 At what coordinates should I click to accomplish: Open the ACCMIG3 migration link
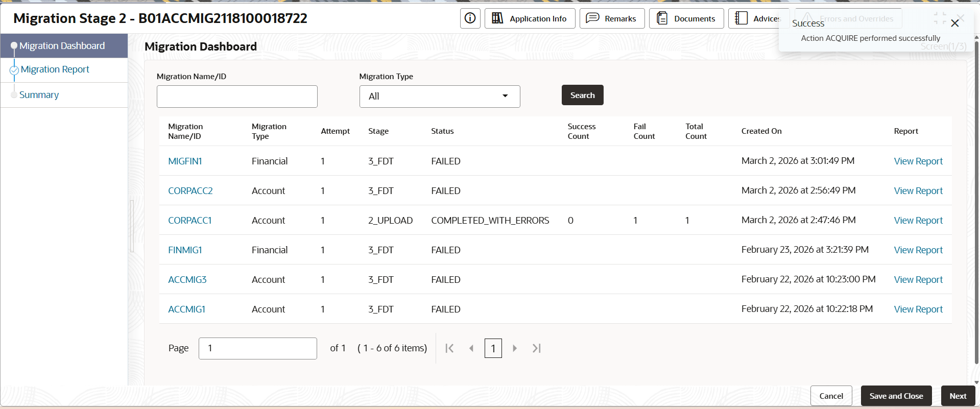tap(187, 280)
